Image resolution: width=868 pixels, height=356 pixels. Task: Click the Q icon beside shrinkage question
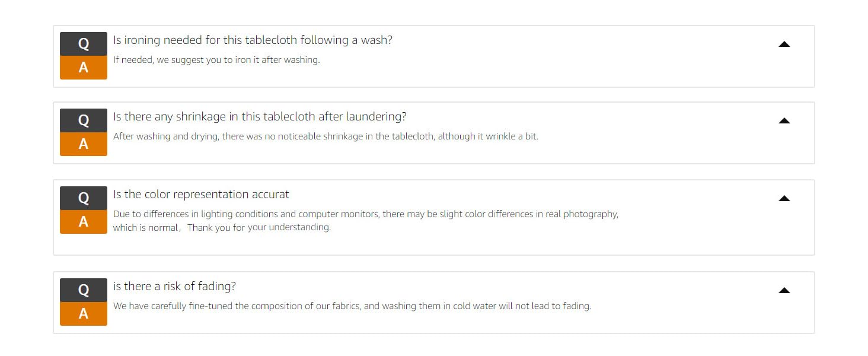[84, 120]
